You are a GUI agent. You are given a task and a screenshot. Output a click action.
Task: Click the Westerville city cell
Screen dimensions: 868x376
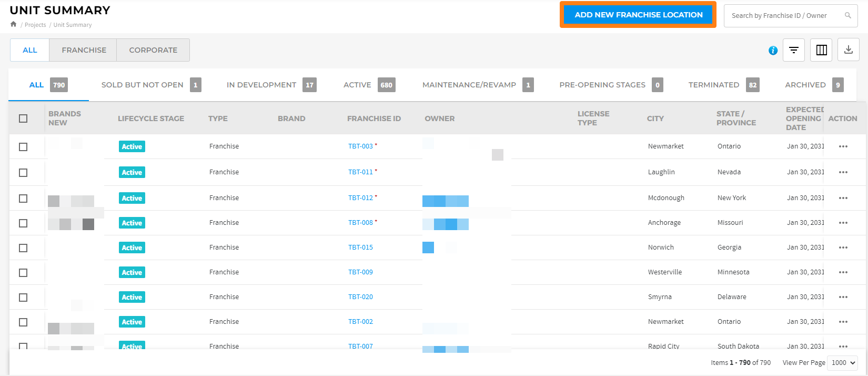(x=665, y=272)
